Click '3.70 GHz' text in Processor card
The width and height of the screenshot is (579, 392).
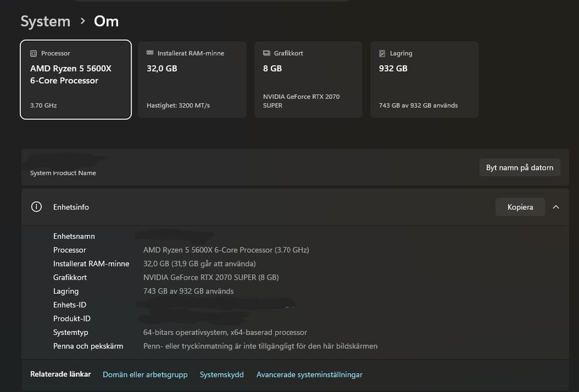click(x=43, y=106)
